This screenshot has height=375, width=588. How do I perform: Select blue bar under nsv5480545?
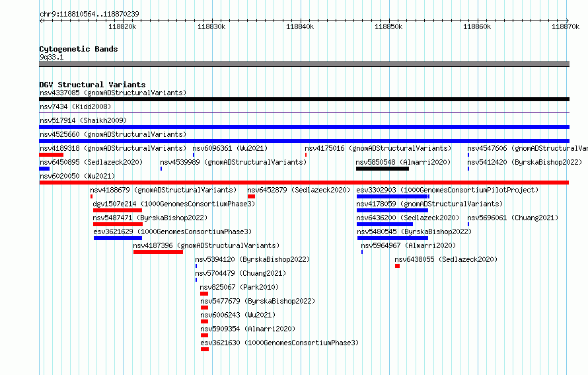coord(392,238)
